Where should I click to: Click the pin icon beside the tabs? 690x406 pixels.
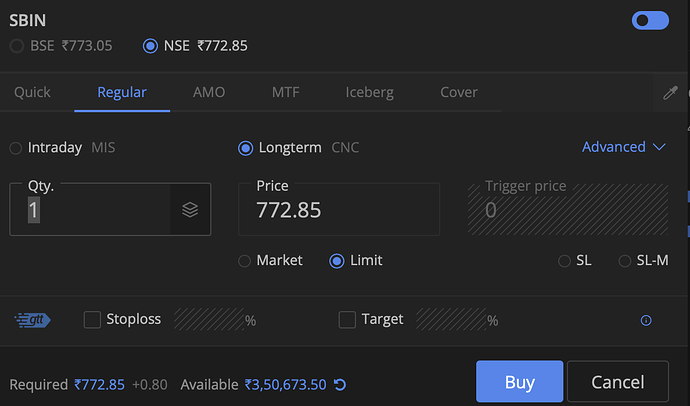tap(670, 92)
